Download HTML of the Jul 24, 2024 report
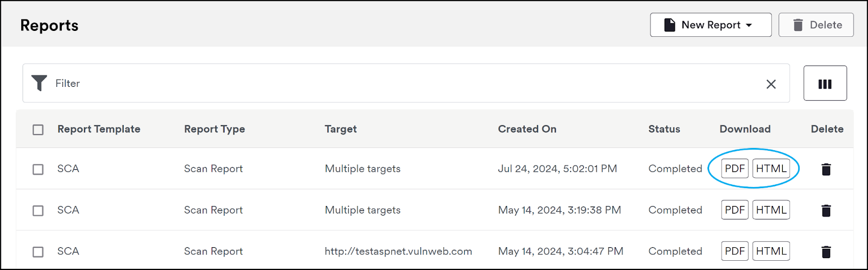 [x=771, y=169]
